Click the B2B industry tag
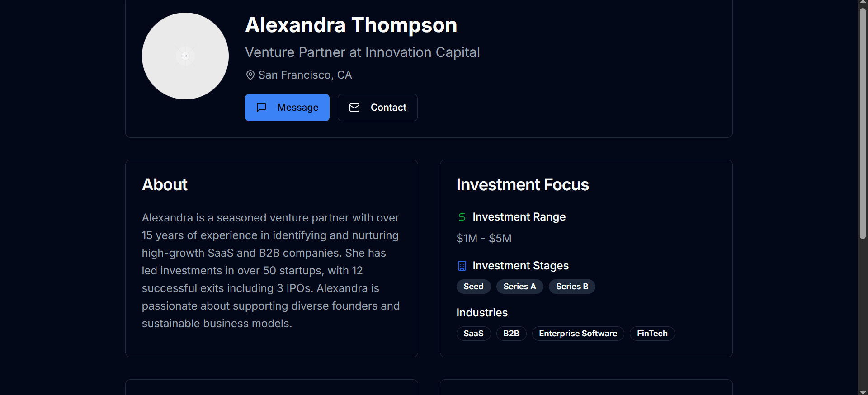 pos(511,334)
